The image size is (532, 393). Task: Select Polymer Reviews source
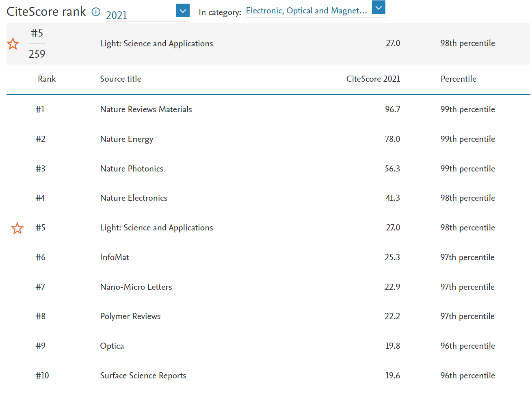130,316
